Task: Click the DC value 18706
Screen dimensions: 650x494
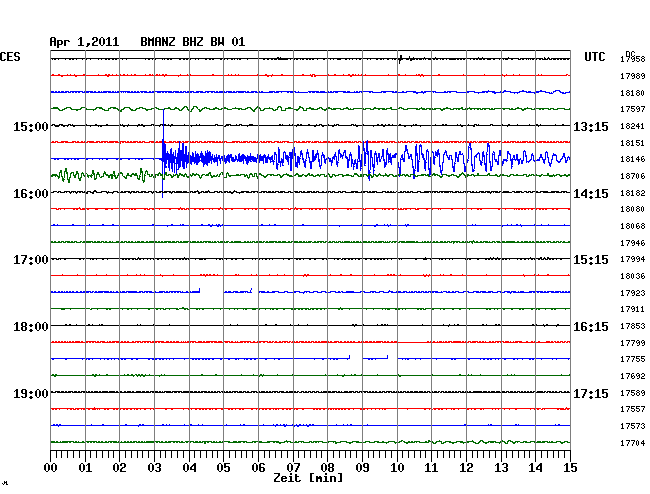Action: (x=633, y=177)
